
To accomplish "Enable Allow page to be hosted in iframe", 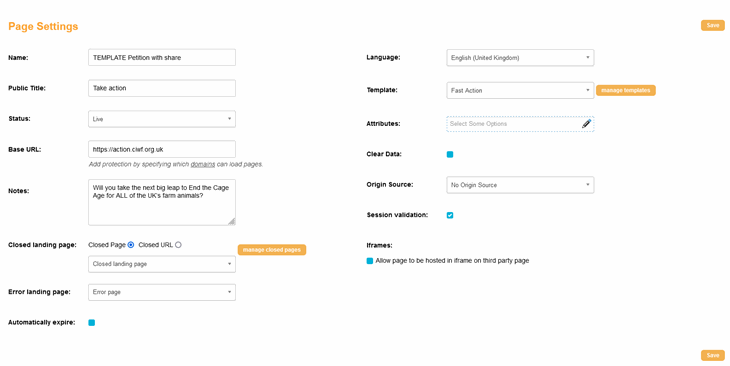I will coord(370,261).
